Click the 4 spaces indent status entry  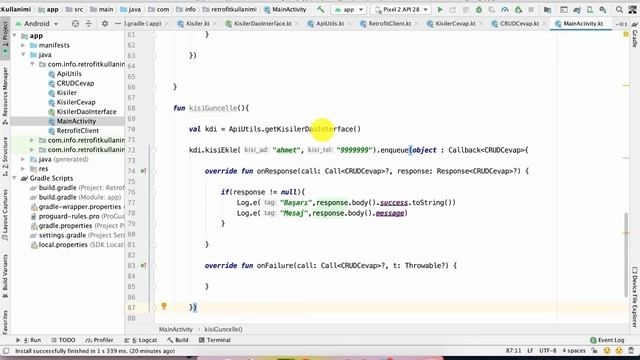(x=574, y=351)
